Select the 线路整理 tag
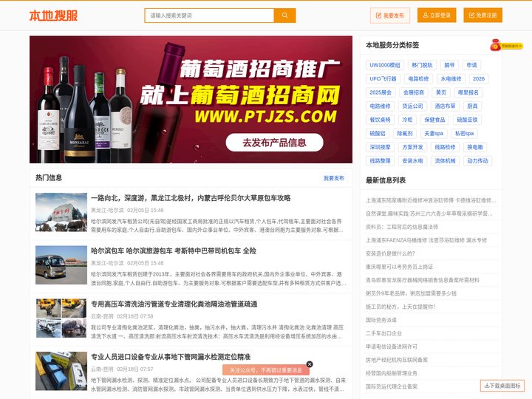The image size is (532, 399). point(380,161)
